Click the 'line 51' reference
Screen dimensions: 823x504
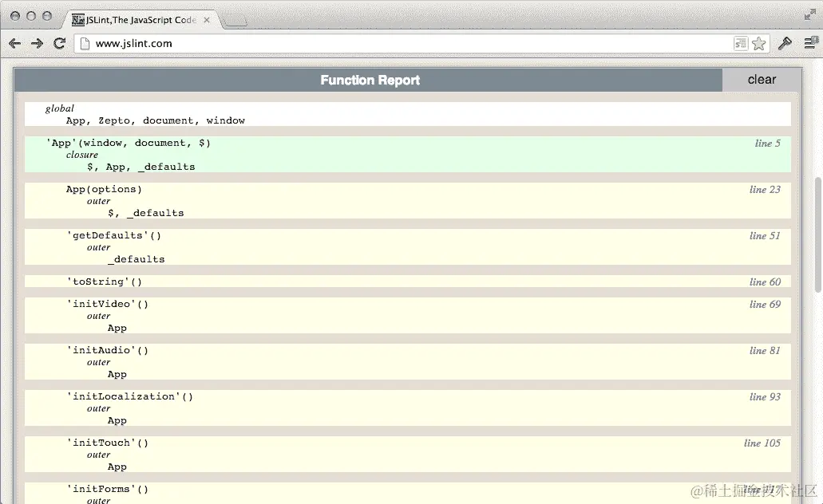click(765, 235)
